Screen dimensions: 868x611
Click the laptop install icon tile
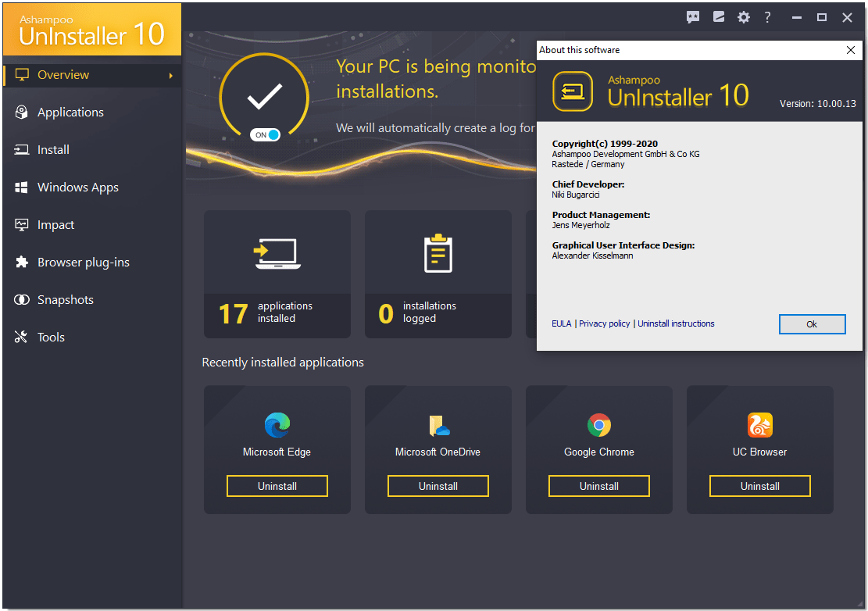click(277, 253)
